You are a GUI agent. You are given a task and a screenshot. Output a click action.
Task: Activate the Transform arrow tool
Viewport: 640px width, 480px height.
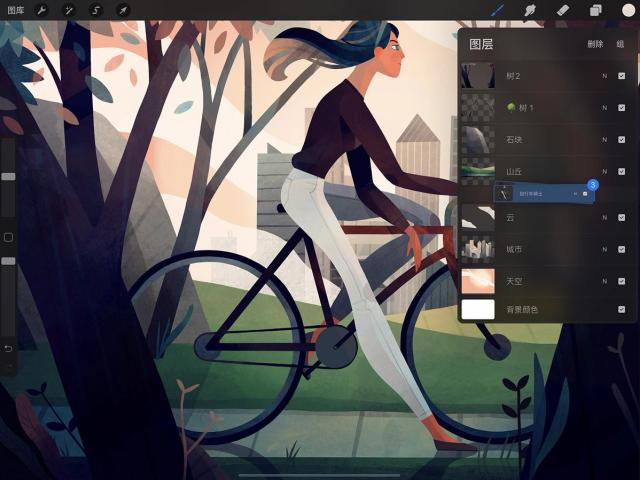tap(123, 10)
